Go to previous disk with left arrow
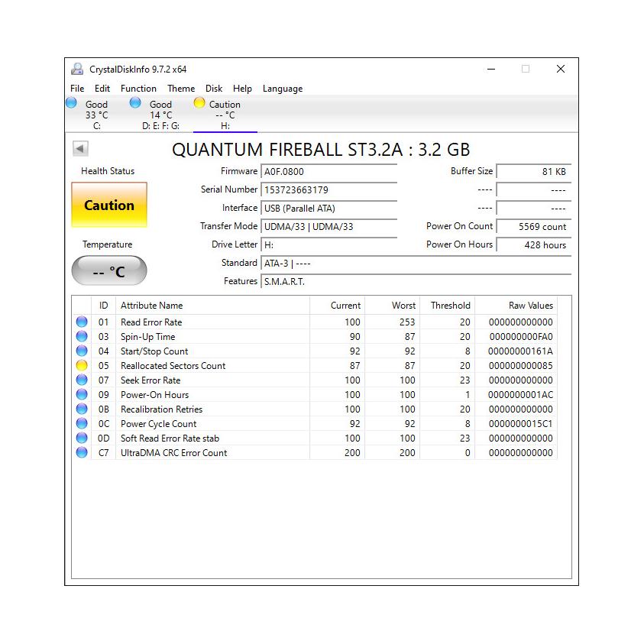This screenshot has width=644, height=644. click(81, 149)
